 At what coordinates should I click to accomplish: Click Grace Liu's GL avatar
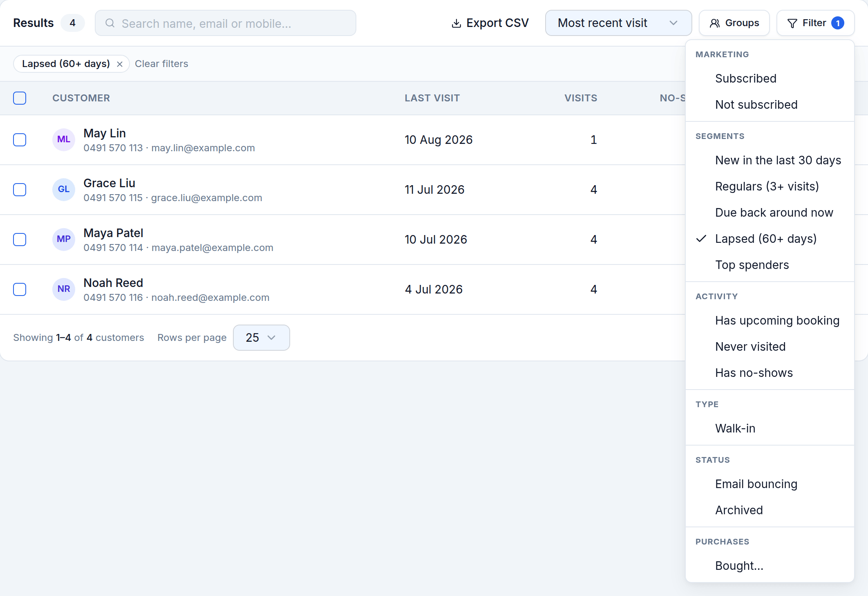click(x=64, y=189)
